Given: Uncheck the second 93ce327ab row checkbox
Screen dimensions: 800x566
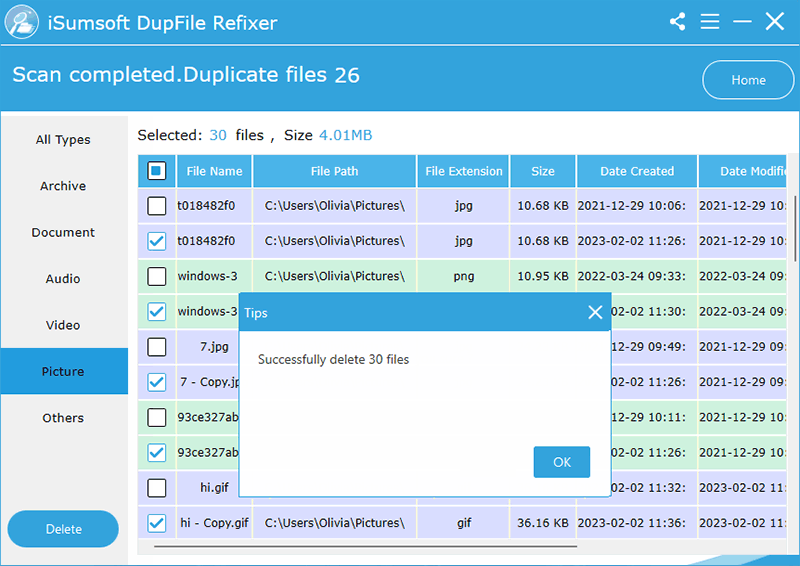Looking at the screenshot, I should (x=157, y=453).
